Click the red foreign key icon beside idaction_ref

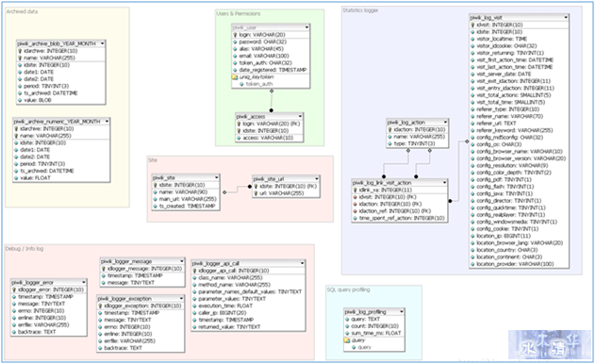point(355,211)
